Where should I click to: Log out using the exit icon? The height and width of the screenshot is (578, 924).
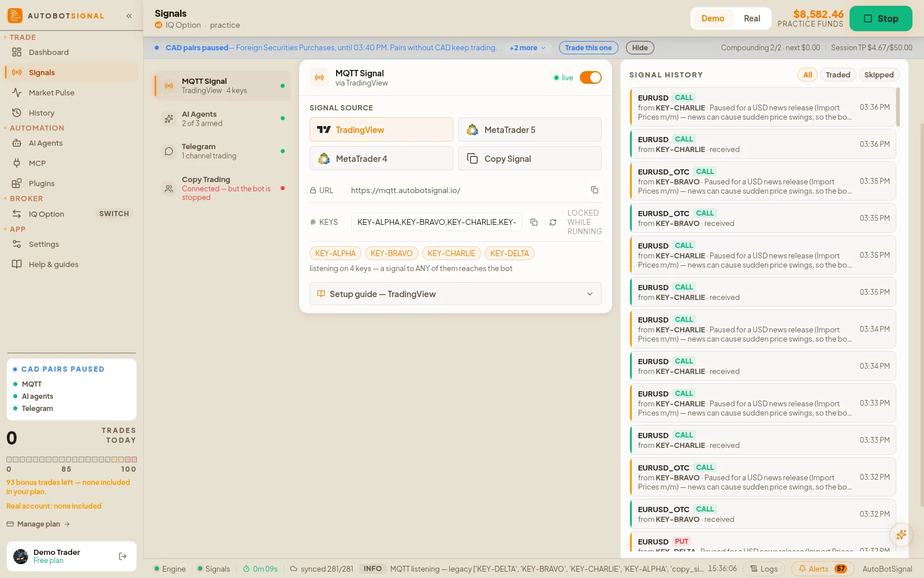[x=122, y=556]
